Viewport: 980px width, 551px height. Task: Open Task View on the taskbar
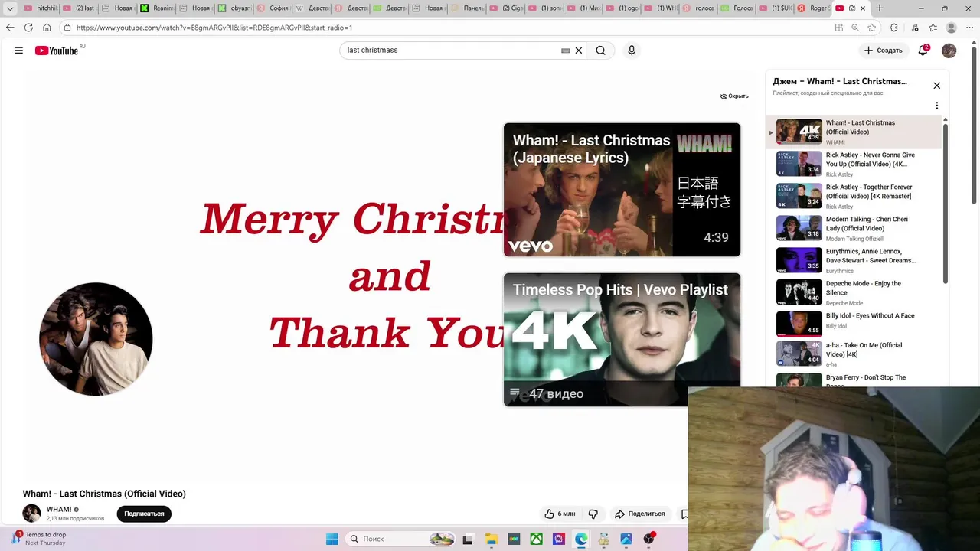[x=468, y=539]
